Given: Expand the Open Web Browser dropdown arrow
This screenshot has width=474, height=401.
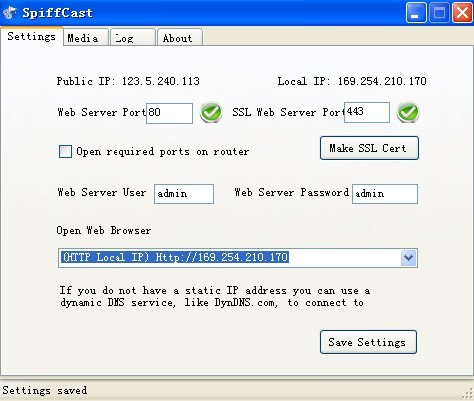Looking at the screenshot, I should (409, 258).
